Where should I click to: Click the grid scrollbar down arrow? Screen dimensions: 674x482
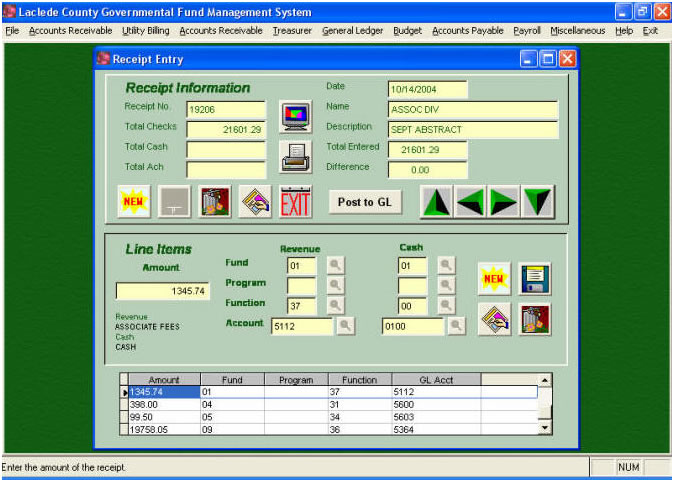click(x=545, y=428)
